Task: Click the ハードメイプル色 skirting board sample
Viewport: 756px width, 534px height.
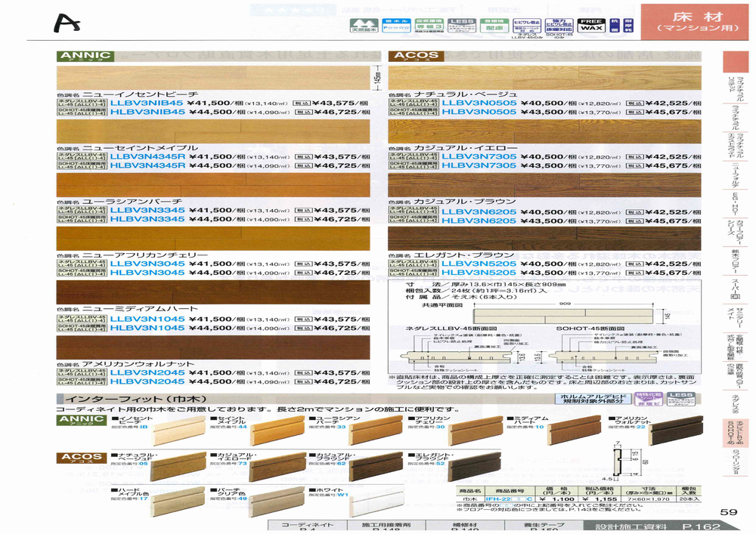Action: click(179, 502)
